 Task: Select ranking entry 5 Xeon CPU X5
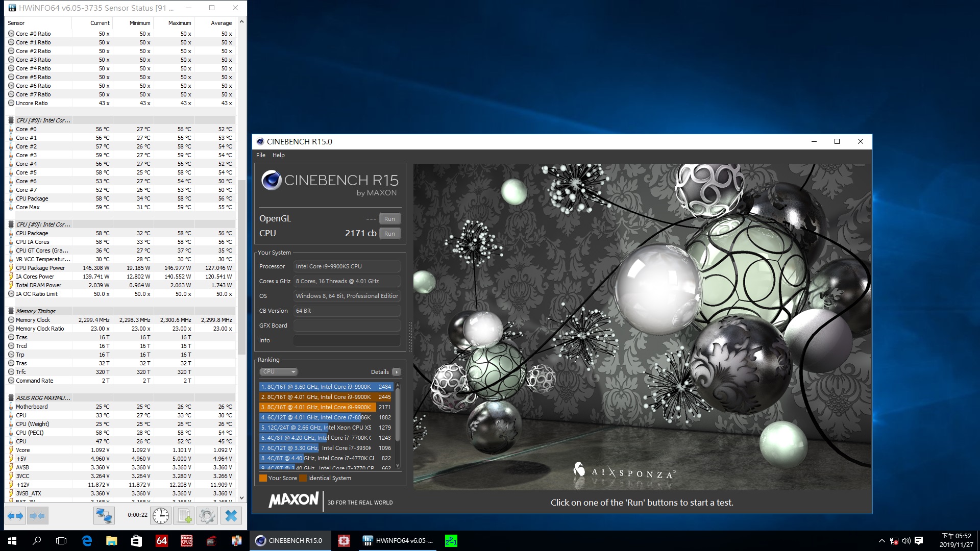[x=326, y=428]
